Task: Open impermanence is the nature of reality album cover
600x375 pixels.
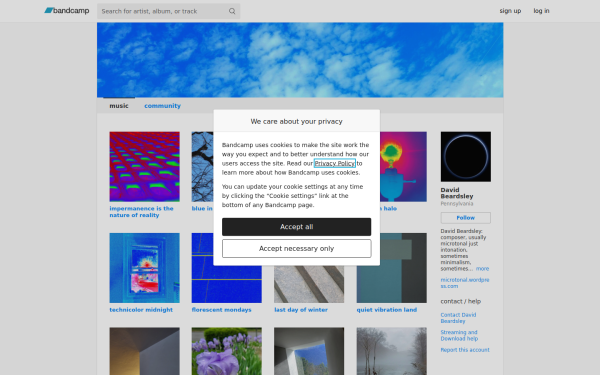Action: coord(145,166)
